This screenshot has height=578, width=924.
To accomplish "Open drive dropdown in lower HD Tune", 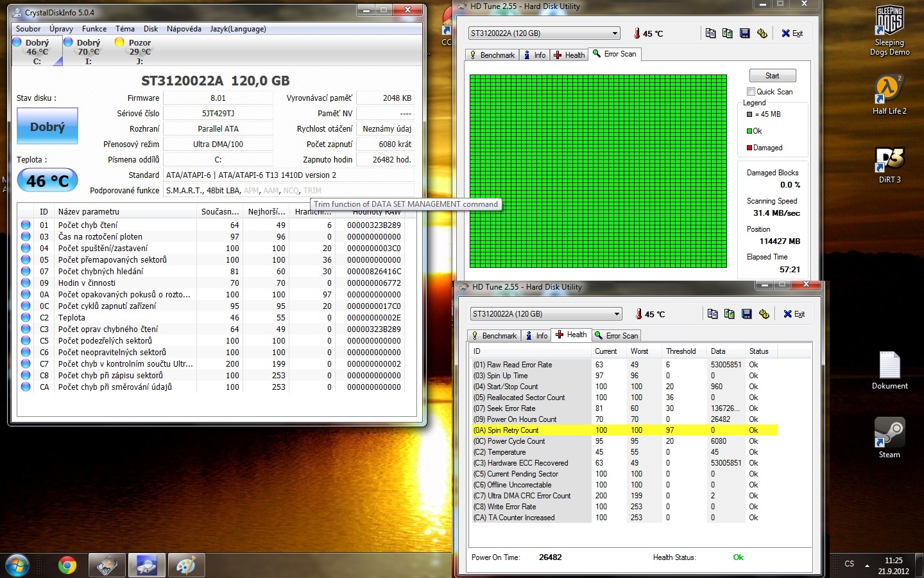I will pos(617,314).
